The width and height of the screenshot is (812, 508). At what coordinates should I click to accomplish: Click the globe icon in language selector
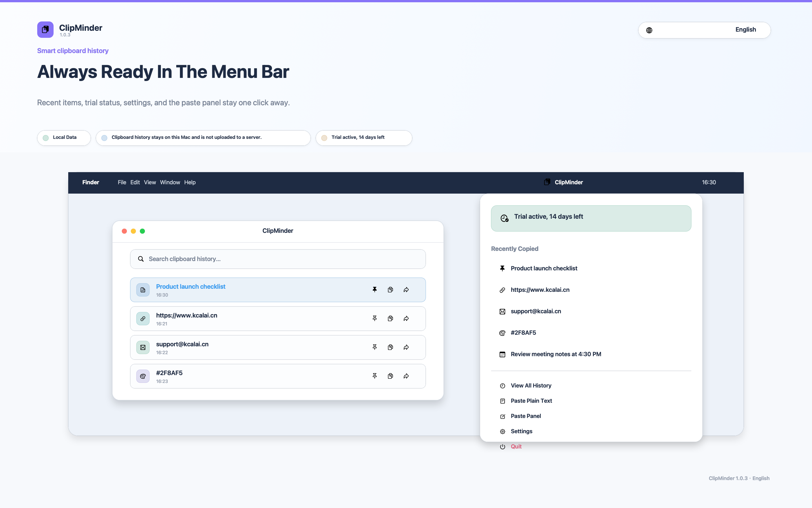(649, 30)
